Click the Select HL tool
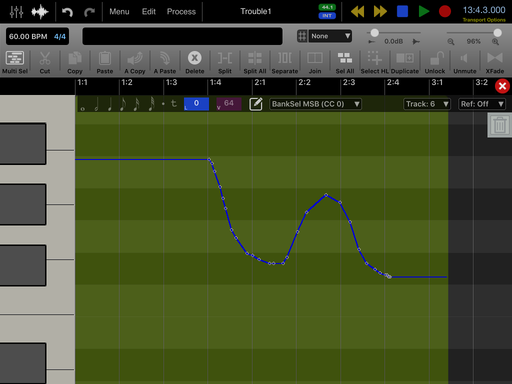Viewport: 512px width, 384px height. click(x=375, y=63)
